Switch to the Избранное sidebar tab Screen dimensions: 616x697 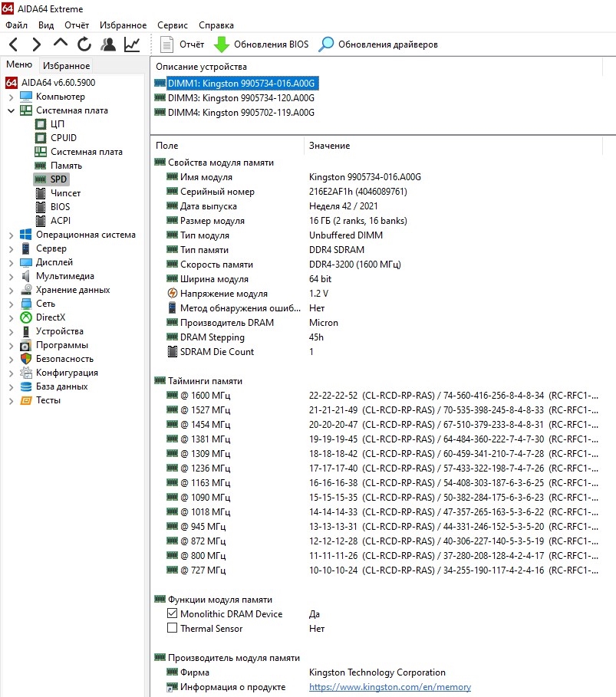[66, 66]
